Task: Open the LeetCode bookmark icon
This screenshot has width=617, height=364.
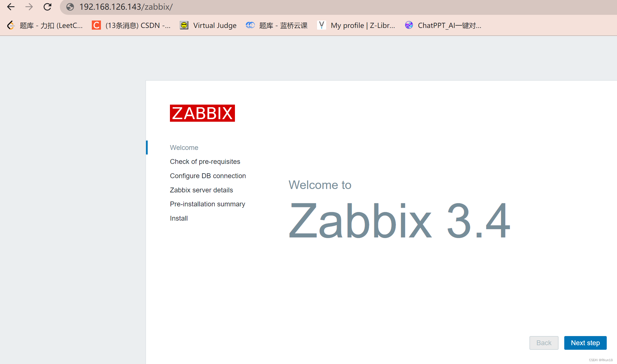Action: coord(11,25)
